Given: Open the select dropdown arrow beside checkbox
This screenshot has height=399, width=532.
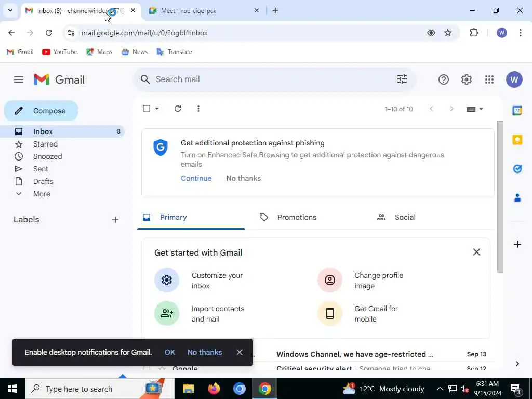Looking at the screenshot, I should pyautogui.click(x=157, y=109).
